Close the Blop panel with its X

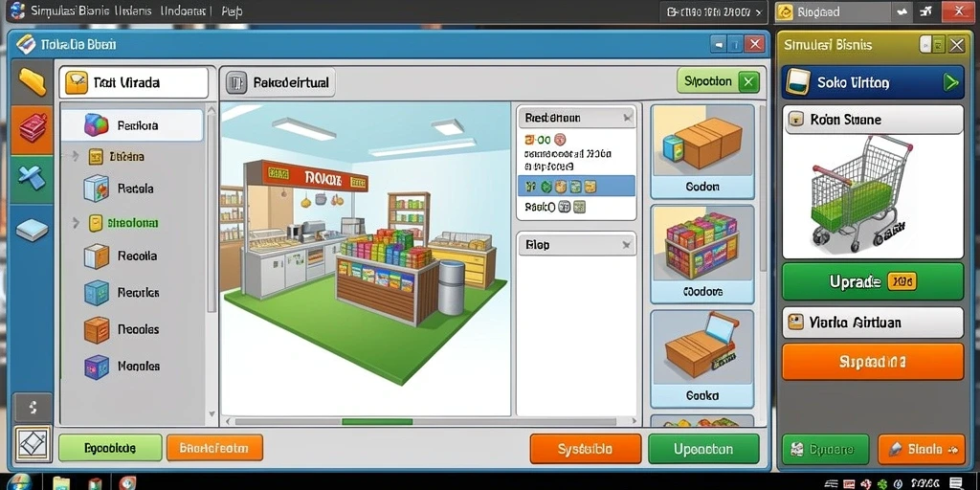pos(626,246)
